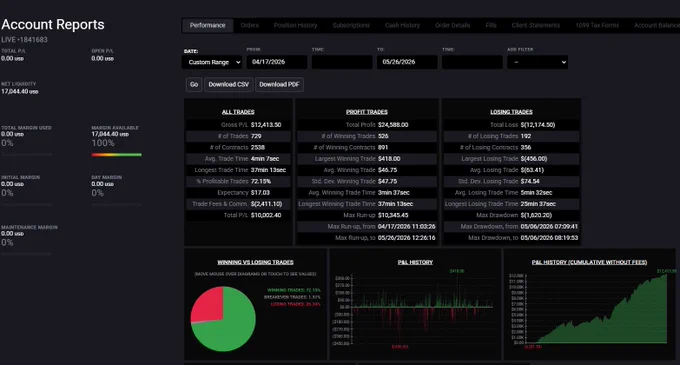680x365 pixels.
Task: Open the Add Filter dropdown
Action: (x=537, y=62)
